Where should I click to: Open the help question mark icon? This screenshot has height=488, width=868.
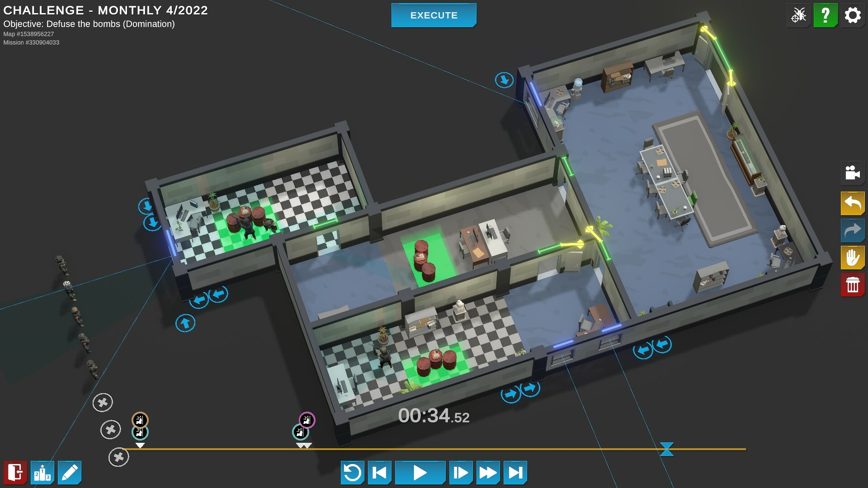click(x=825, y=15)
